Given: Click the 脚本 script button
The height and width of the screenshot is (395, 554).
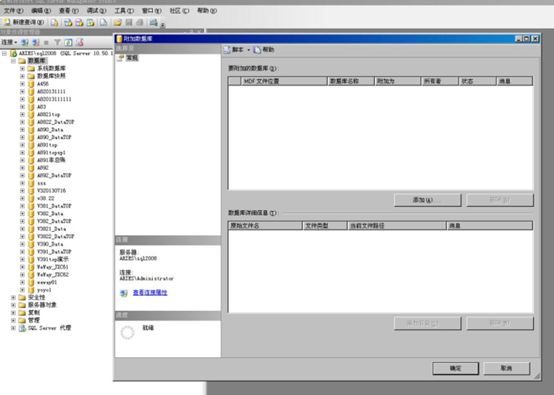Looking at the screenshot, I should (x=234, y=50).
